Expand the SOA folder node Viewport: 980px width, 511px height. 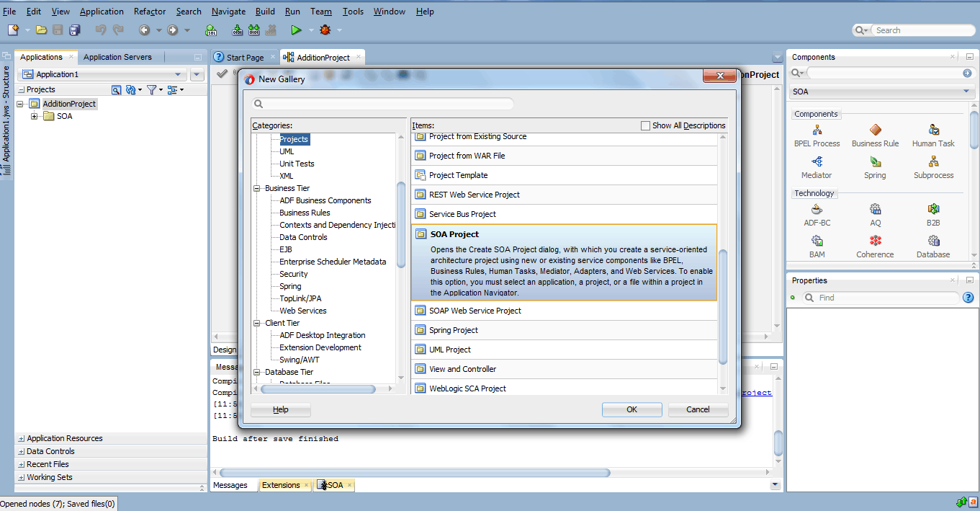coord(35,116)
